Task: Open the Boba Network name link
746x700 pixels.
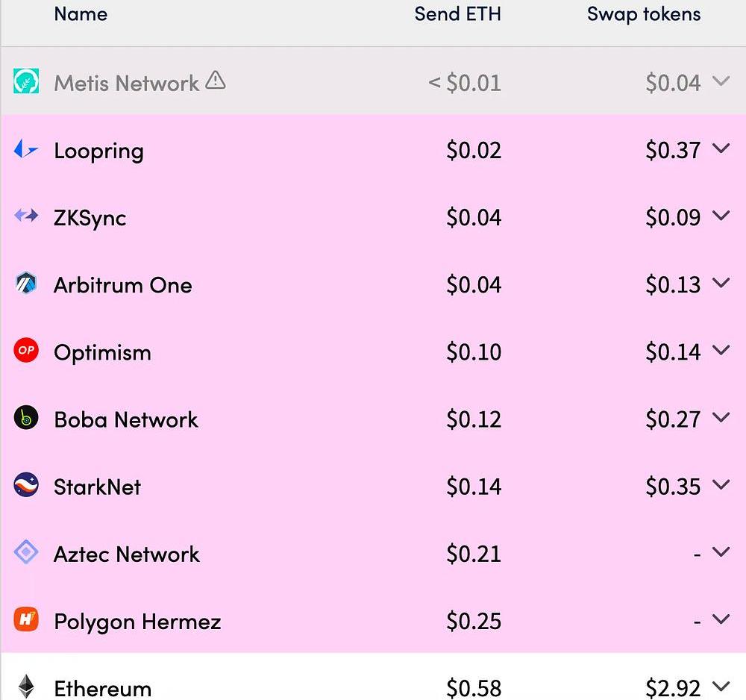Action: click(126, 419)
